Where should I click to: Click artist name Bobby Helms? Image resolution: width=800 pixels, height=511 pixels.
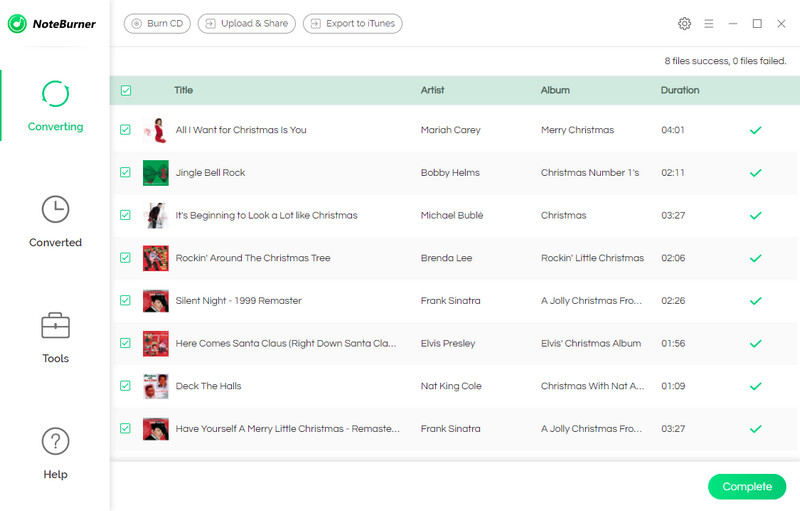pyautogui.click(x=450, y=172)
